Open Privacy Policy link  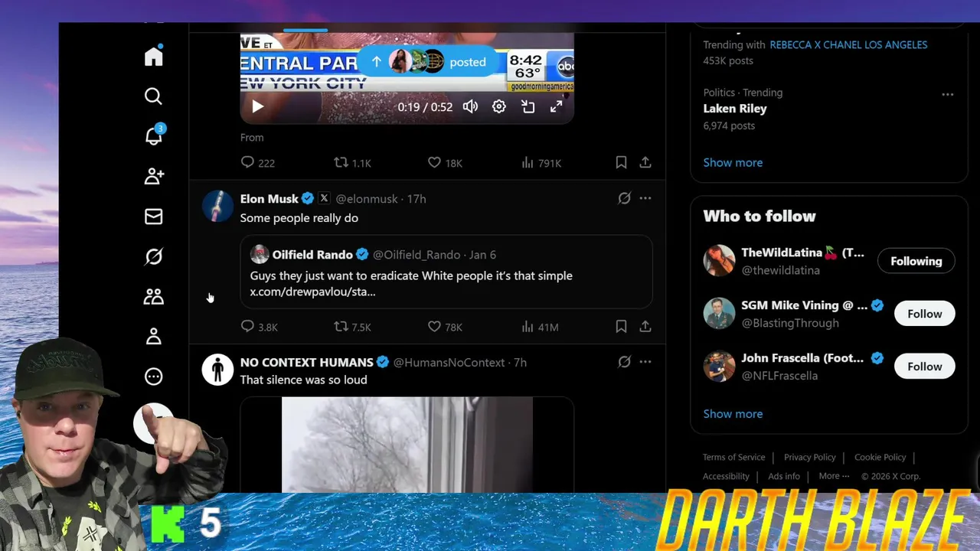810,457
